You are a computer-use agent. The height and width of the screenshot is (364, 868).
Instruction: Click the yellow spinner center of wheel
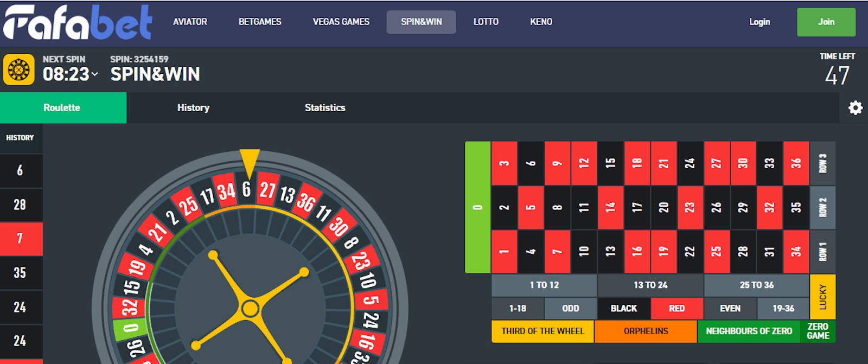[x=250, y=308]
